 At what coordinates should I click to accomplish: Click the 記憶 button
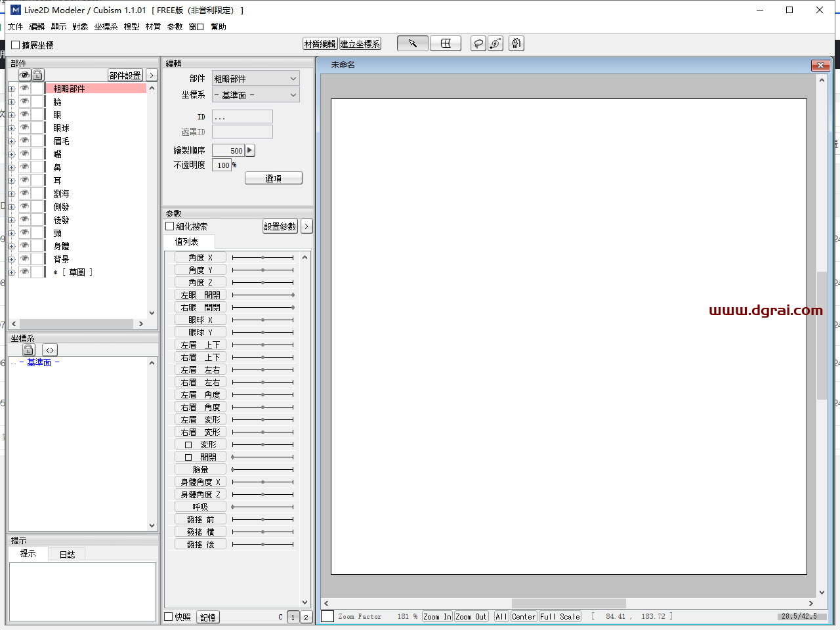point(208,617)
